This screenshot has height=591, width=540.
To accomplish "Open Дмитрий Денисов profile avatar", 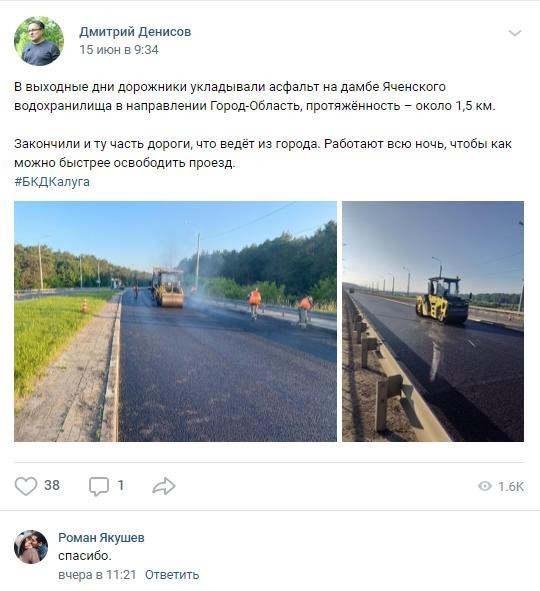I will point(39,41).
